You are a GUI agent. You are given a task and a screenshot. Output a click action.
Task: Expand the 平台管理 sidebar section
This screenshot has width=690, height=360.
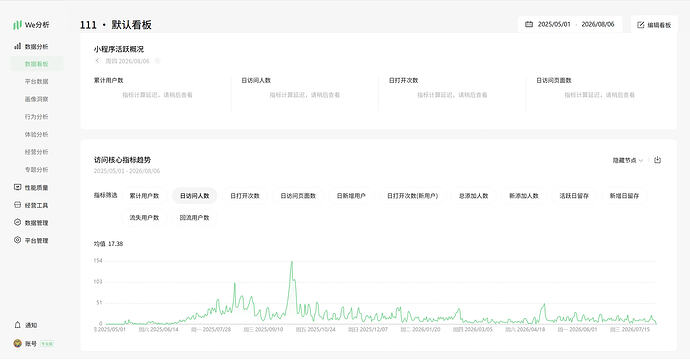coord(37,240)
